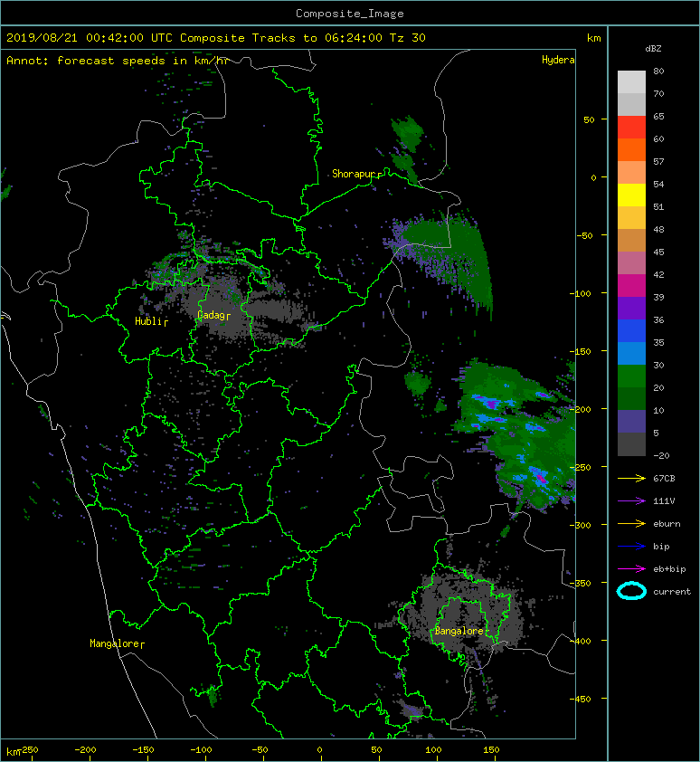Click the cyan 'current' ellipse legend icon

pos(631,591)
